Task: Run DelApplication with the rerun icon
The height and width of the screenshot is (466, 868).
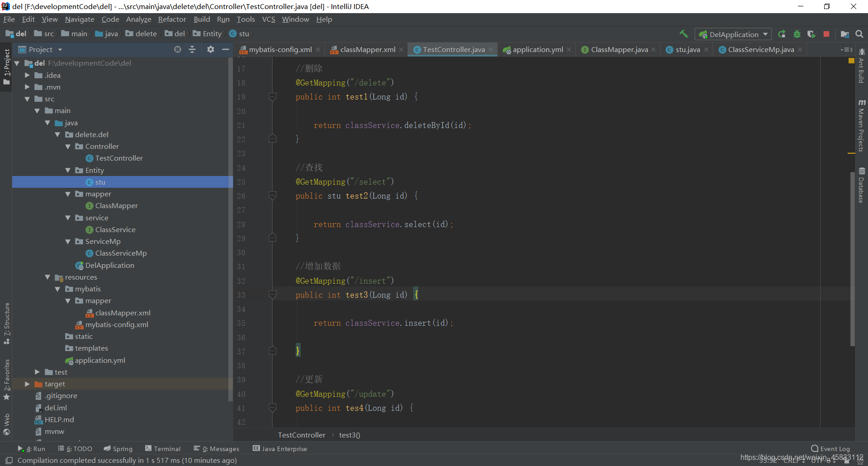Action: click(782, 34)
